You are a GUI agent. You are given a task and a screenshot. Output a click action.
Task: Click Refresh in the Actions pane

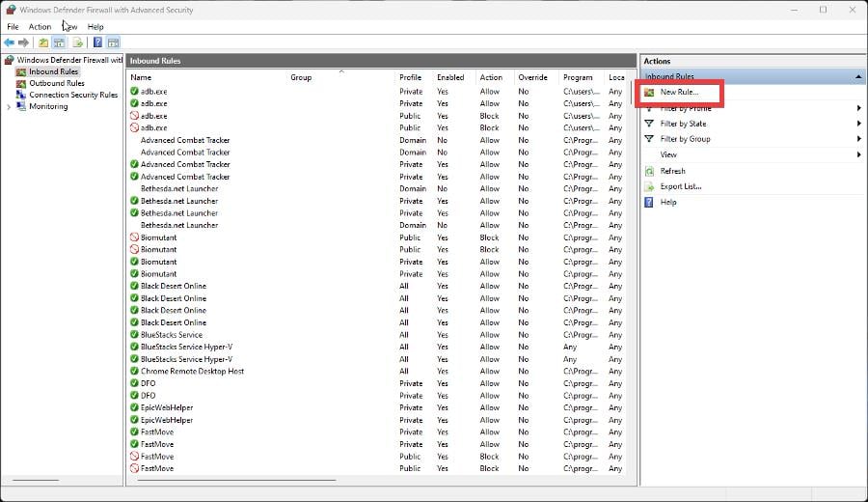[672, 171]
